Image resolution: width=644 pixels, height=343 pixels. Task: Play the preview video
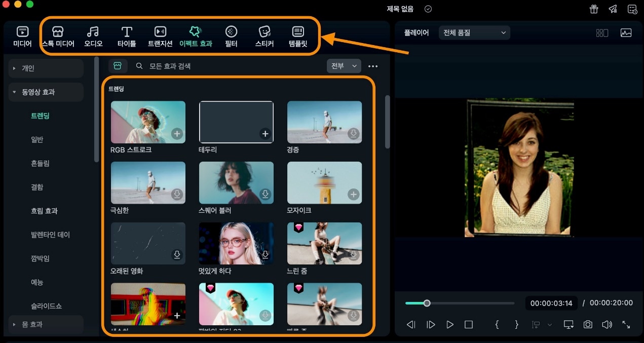tap(450, 325)
